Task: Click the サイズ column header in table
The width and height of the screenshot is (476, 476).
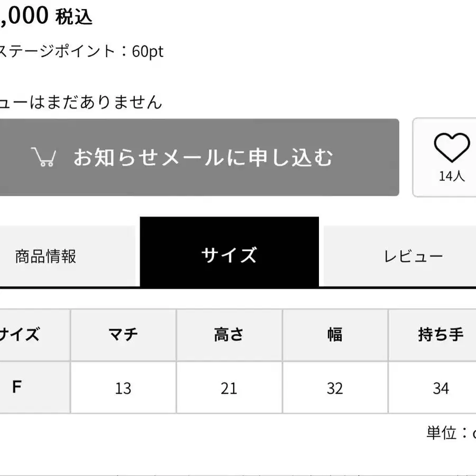Action: 20,334
